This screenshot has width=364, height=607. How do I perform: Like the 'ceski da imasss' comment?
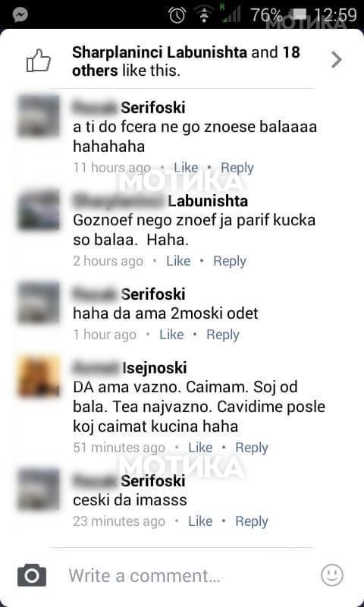[200, 521]
